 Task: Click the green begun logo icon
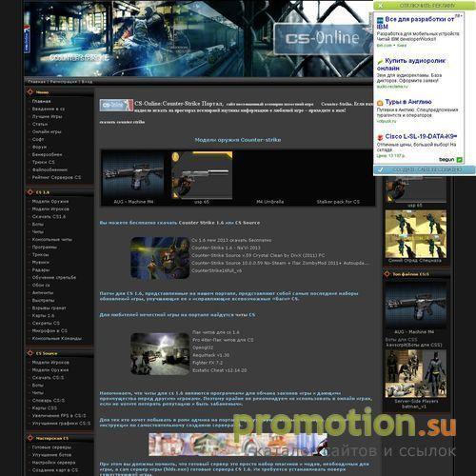[459, 160]
